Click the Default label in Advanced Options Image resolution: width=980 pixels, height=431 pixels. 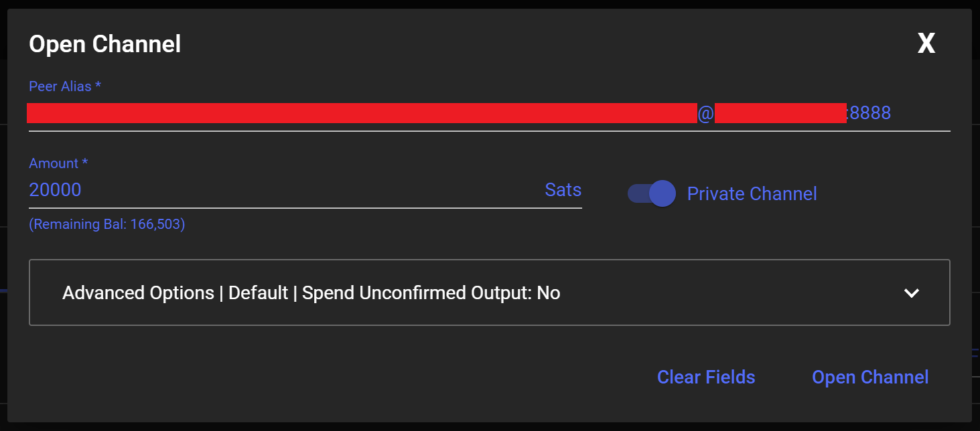[x=259, y=292]
